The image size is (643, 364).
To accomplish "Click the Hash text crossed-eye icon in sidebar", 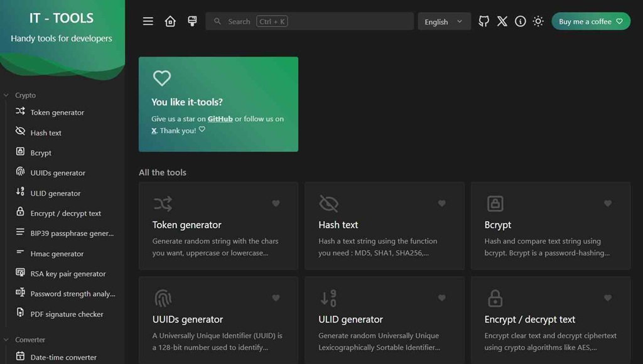I will 20,131.
